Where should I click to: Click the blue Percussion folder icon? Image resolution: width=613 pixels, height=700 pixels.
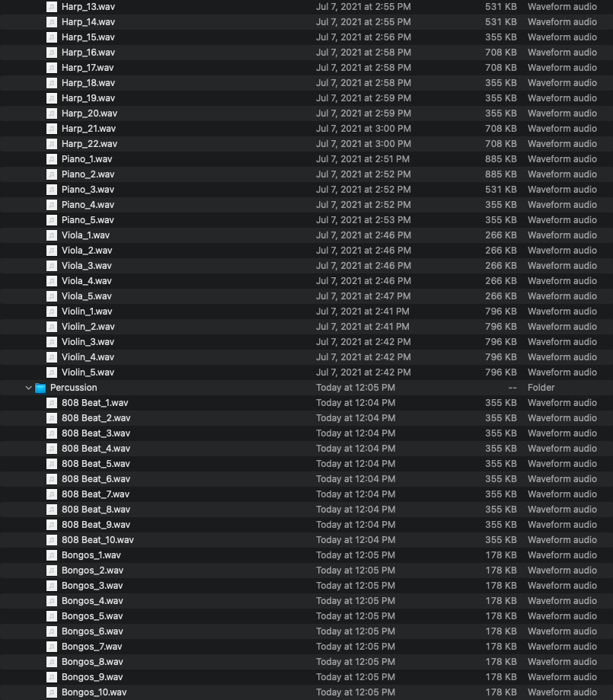(41, 388)
